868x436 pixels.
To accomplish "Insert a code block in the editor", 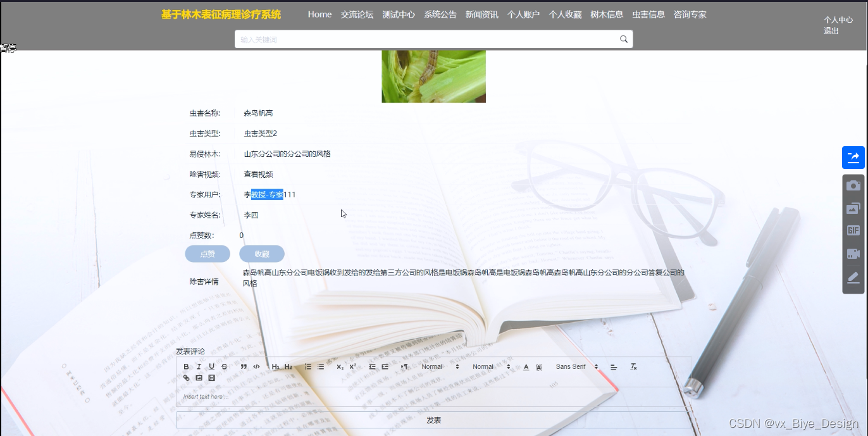I will (256, 366).
